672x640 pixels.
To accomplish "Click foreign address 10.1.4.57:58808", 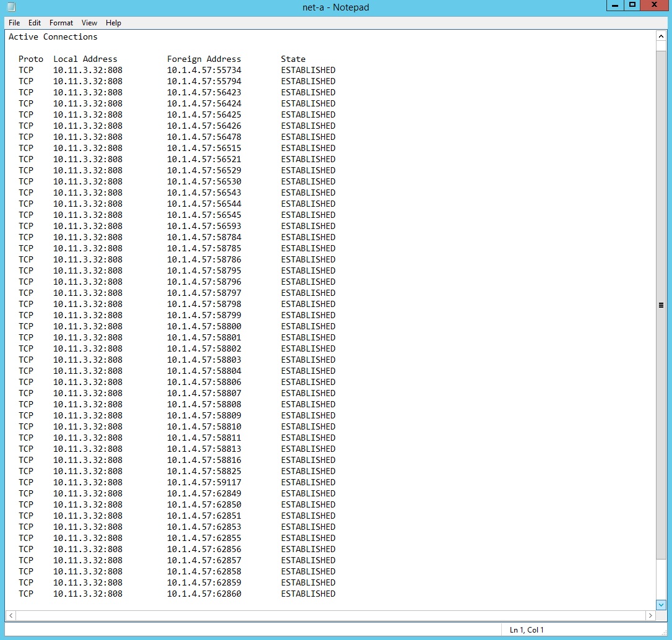I will click(204, 405).
